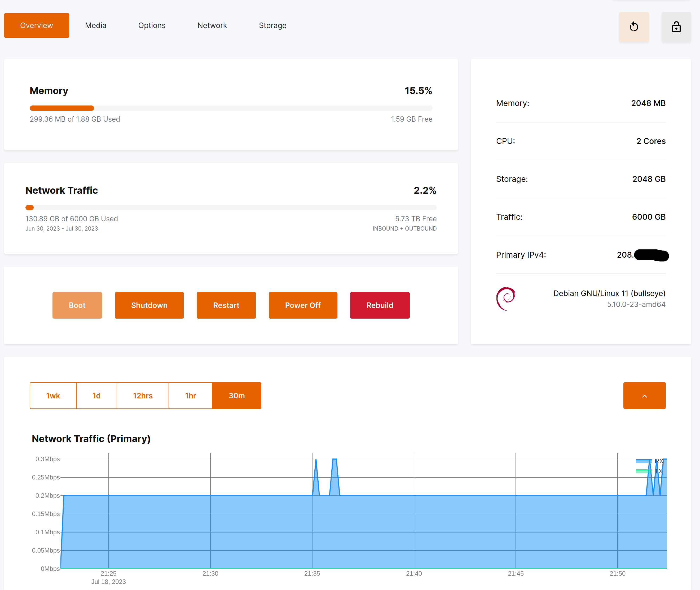The width and height of the screenshot is (700, 590).
Task: Collapse the chart section with the chevron button
Action: [644, 396]
